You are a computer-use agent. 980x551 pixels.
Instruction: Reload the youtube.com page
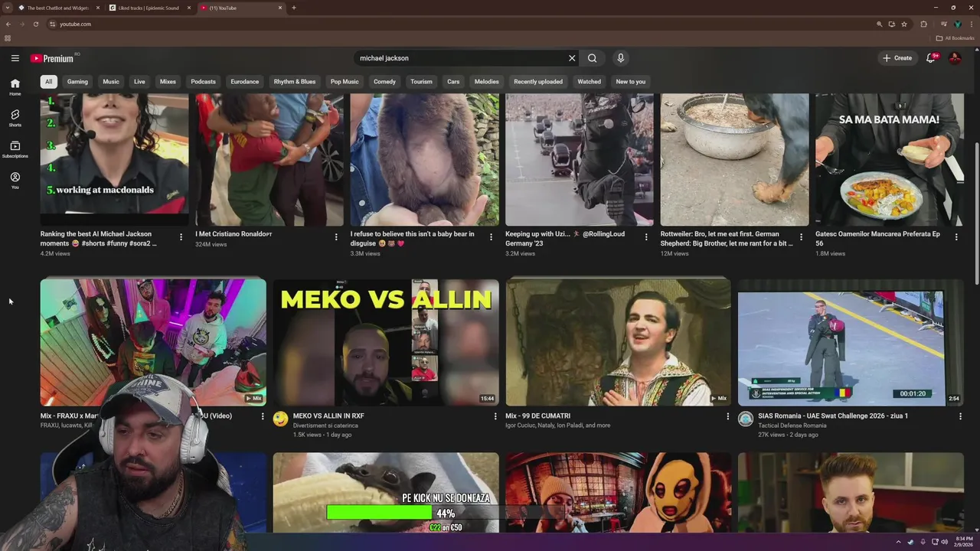[35, 24]
